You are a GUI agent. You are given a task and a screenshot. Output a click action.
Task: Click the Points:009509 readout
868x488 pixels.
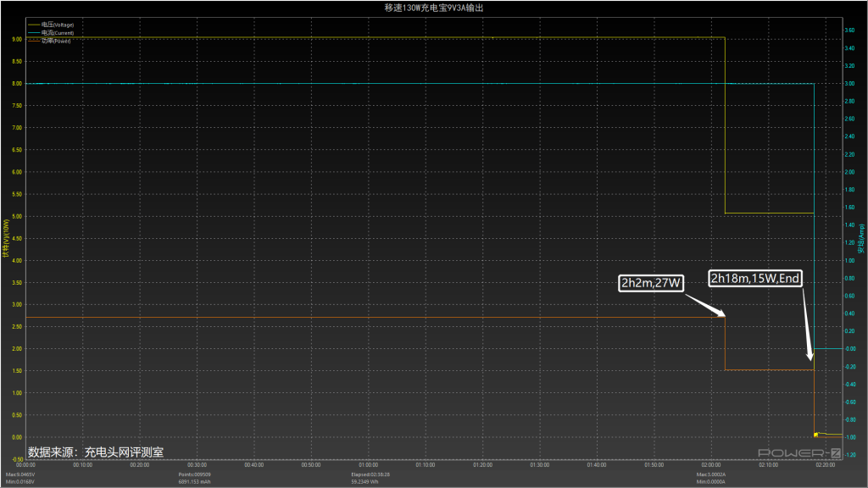coord(194,474)
